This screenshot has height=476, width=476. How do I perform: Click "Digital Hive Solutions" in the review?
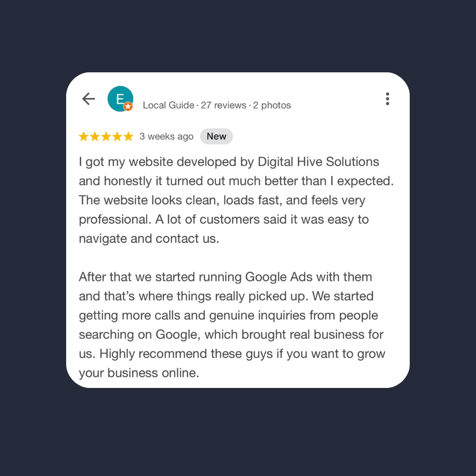[x=318, y=162]
